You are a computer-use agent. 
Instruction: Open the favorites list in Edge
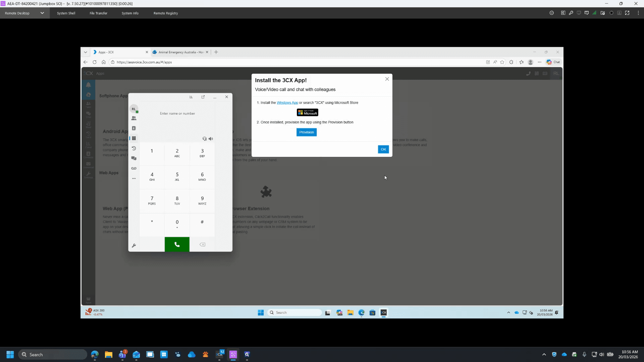tap(522, 62)
